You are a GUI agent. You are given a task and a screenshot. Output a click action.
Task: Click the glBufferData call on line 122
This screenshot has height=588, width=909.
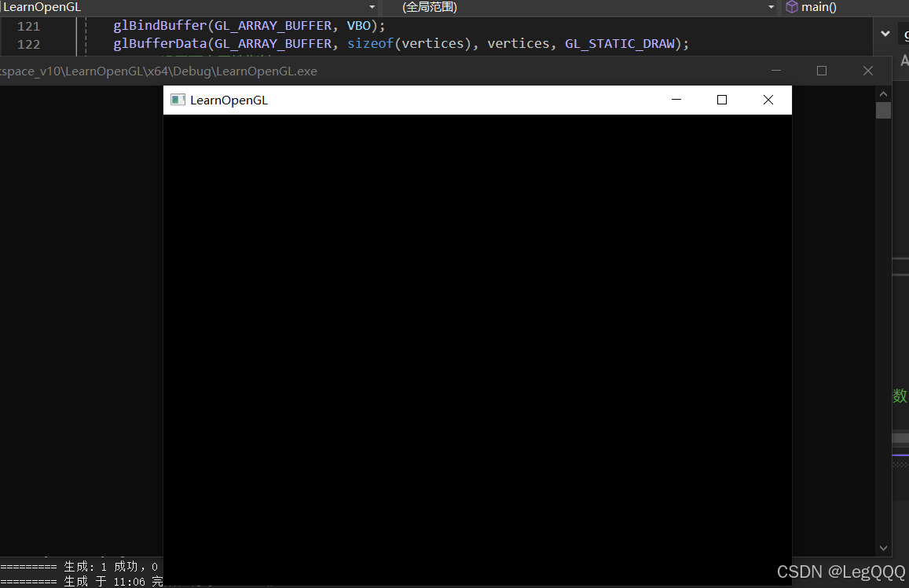pyautogui.click(x=160, y=43)
